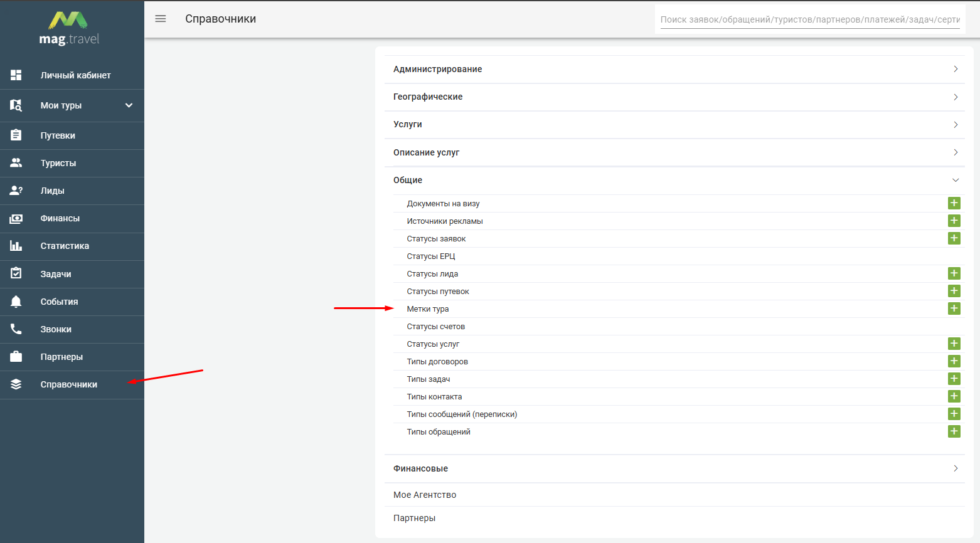Select the Статусы заявок row
980x543 pixels.
tap(679, 238)
